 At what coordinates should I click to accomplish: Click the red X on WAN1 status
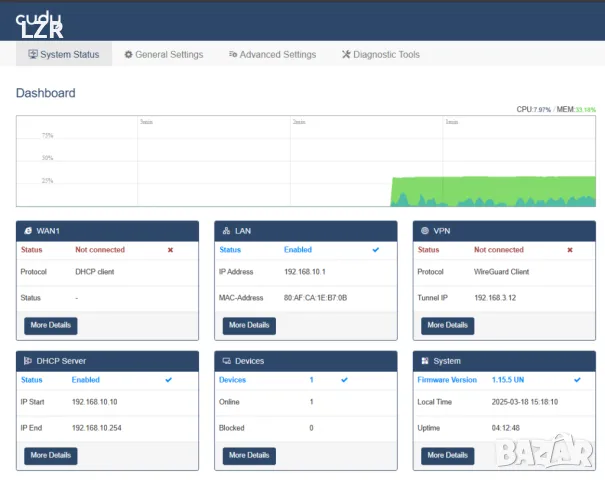coord(170,250)
